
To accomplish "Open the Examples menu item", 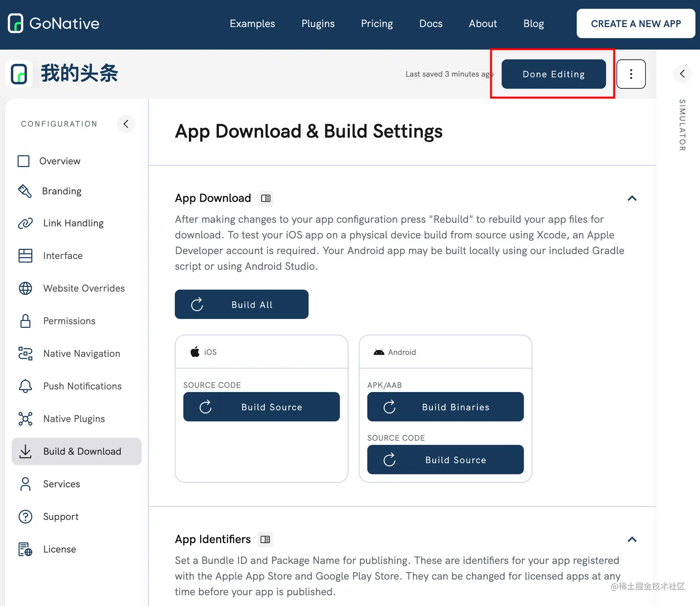I will click(252, 24).
